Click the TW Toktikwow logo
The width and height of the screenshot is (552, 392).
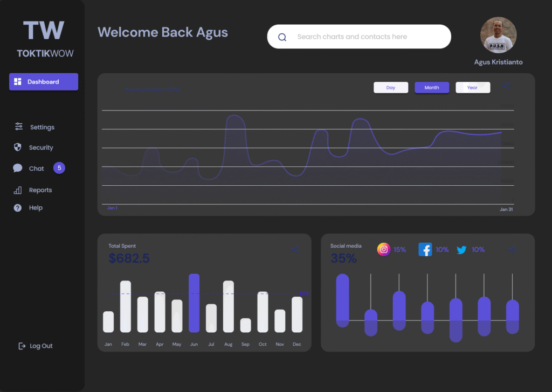pyautogui.click(x=45, y=39)
